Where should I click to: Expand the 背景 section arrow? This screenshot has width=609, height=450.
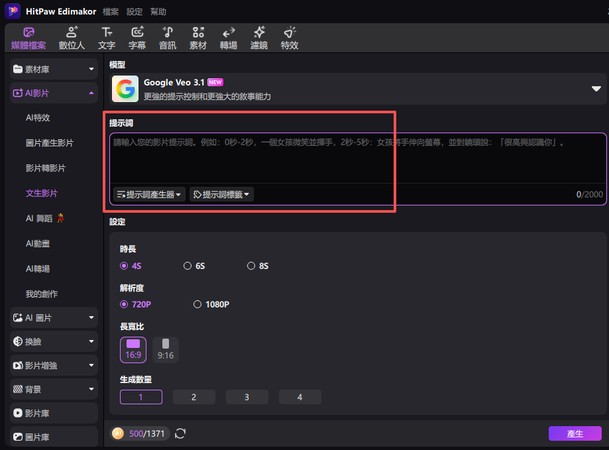pos(91,389)
